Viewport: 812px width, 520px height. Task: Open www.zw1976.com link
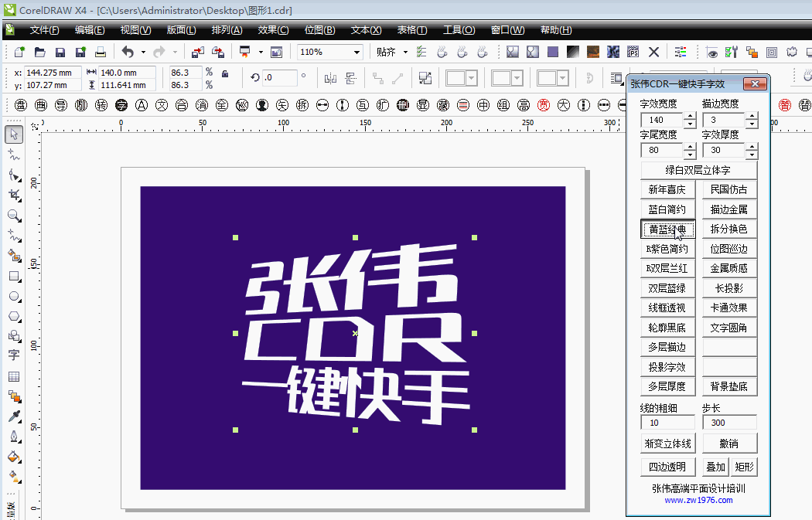[x=698, y=500]
